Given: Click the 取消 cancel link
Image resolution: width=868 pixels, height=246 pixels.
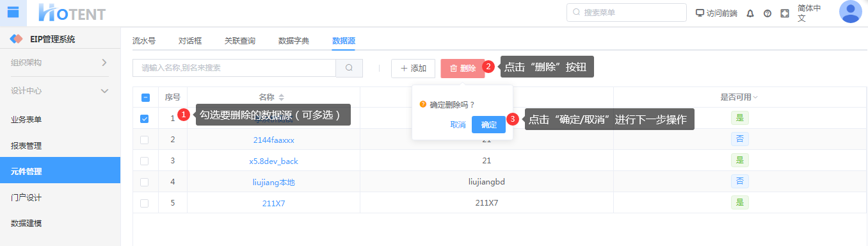Looking at the screenshot, I should coord(458,125).
